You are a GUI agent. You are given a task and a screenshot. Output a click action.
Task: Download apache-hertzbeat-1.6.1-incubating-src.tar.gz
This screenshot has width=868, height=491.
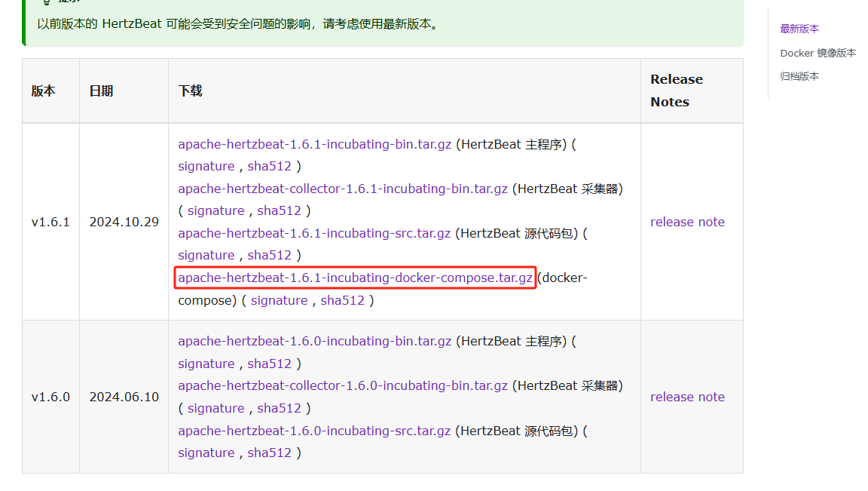(314, 233)
